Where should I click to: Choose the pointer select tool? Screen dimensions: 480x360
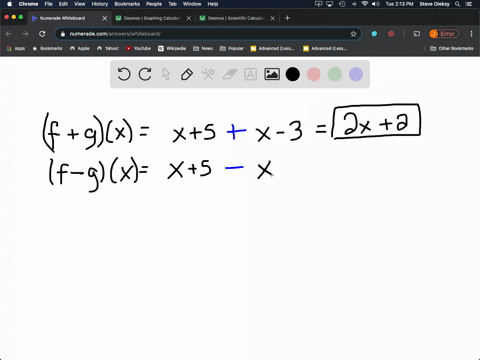click(x=166, y=74)
